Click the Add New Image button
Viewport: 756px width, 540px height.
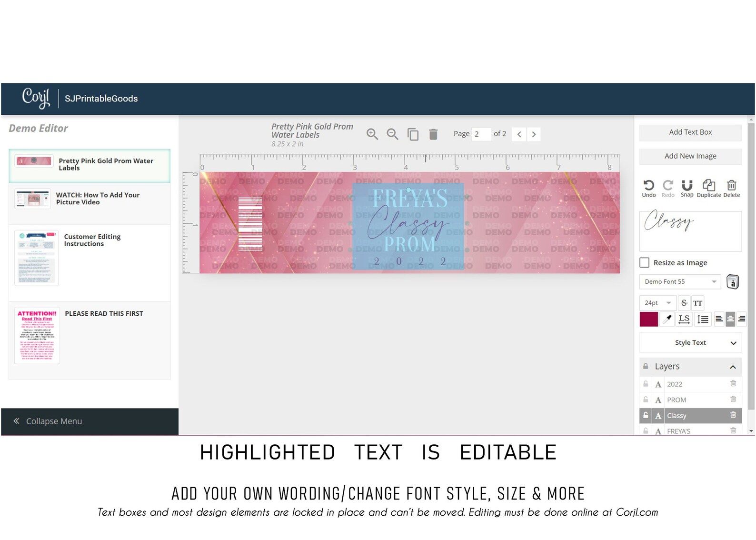point(690,156)
